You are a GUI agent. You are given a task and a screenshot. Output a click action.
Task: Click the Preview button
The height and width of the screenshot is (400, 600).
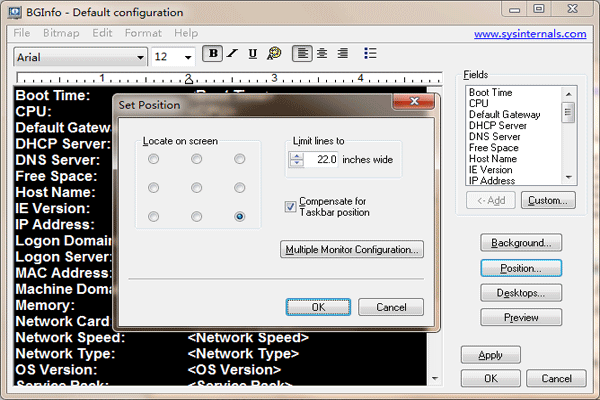coord(521,317)
